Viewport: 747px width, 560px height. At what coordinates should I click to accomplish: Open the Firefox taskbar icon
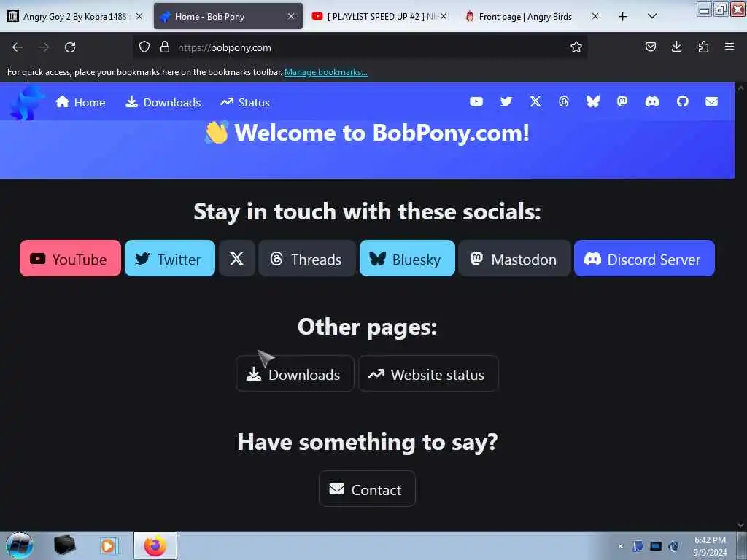pos(155,545)
